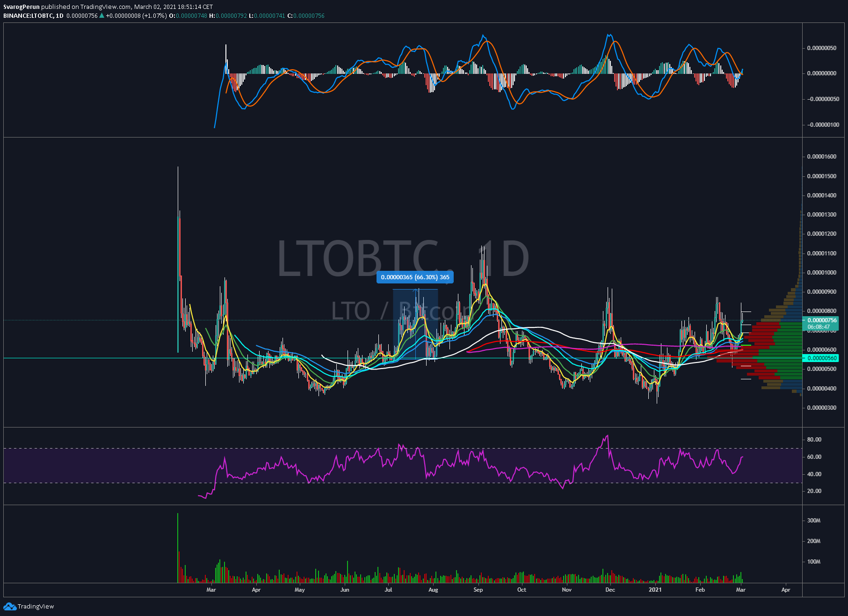The height and width of the screenshot is (616, 848).
Task: Click the SvarogPerun author name
Action: (22, 7)
